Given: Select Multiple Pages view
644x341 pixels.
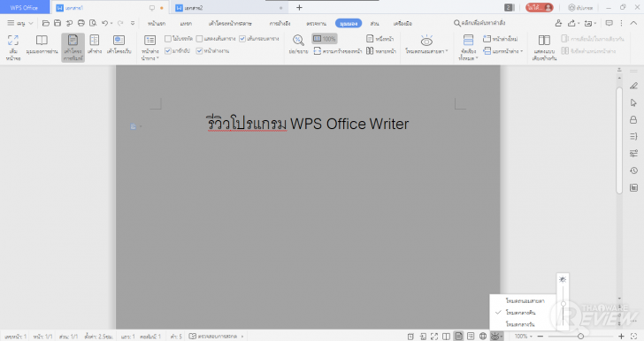Looking at the screenshot, I should tap(381, 51).
